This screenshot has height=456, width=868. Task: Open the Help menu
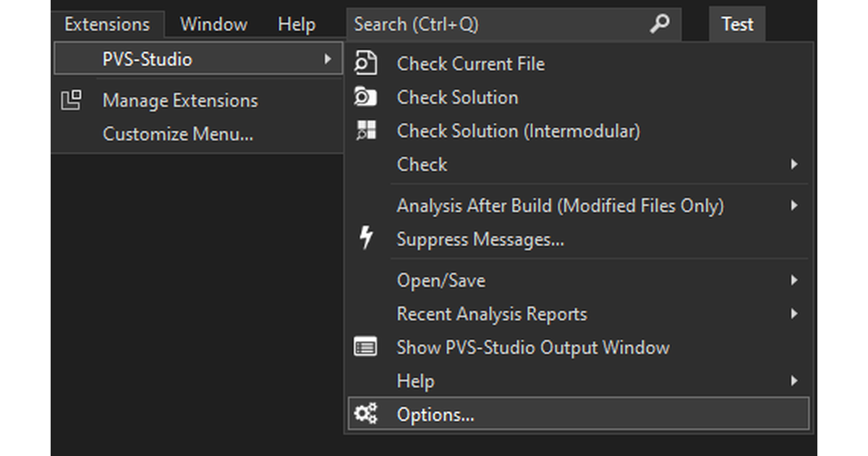[x=297, y=24]
